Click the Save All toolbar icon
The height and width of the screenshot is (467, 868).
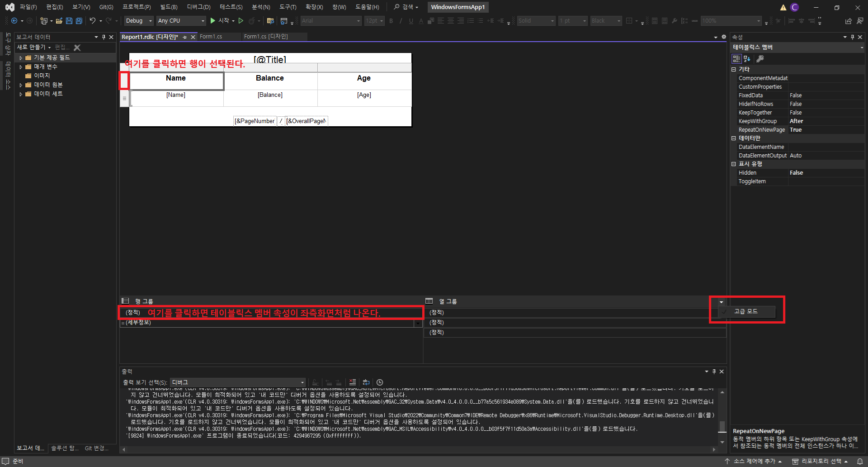(79, 21)
